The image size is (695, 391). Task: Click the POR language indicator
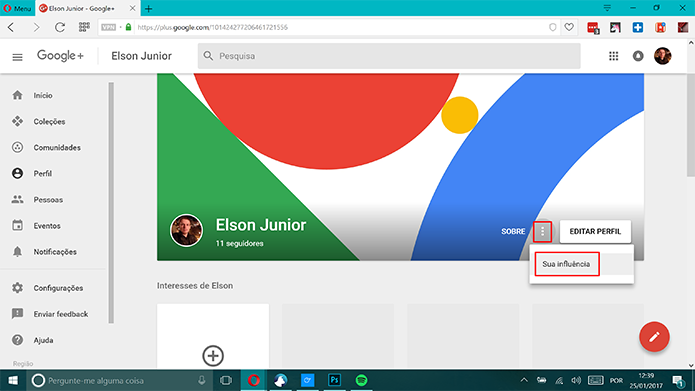[616, 380]
